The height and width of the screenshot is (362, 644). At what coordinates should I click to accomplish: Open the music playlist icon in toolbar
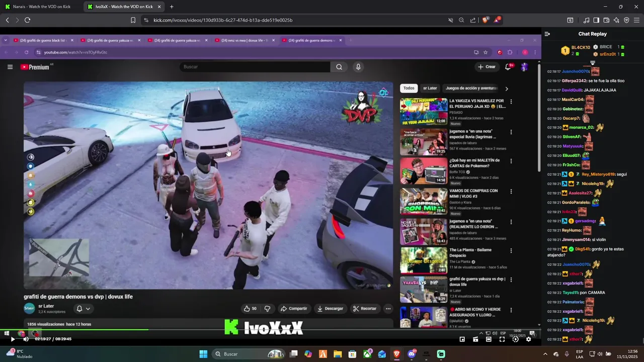click(x=586, y=20)
